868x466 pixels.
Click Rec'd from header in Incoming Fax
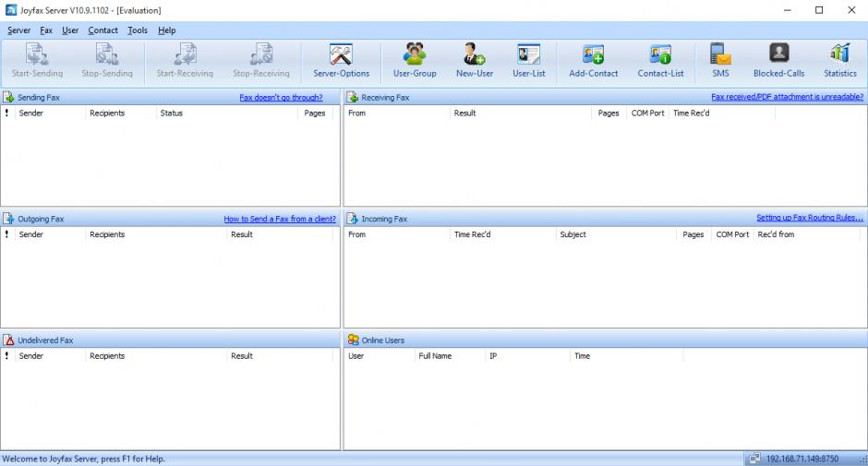click(x=806, y=234)
